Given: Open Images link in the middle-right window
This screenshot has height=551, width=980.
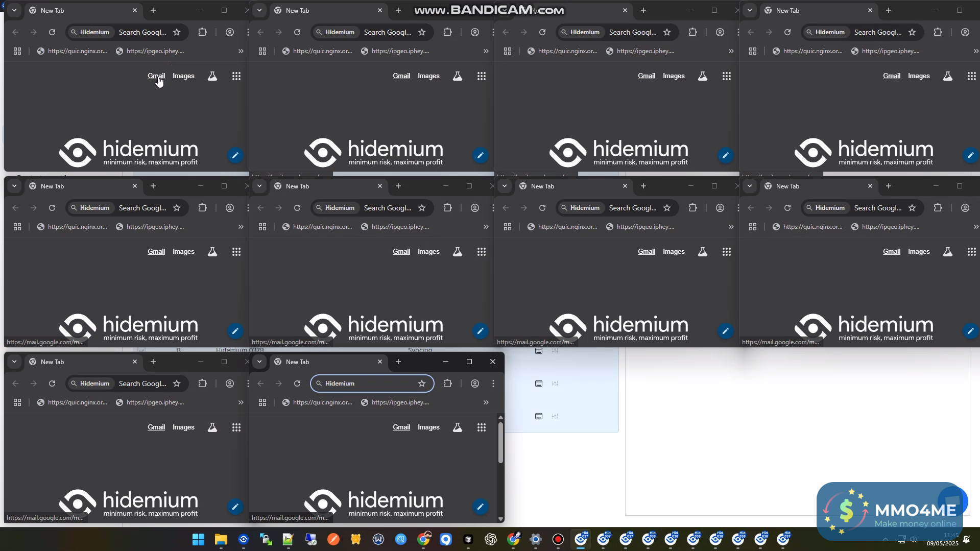Looking at the screenshot, I should coord(919,252).
